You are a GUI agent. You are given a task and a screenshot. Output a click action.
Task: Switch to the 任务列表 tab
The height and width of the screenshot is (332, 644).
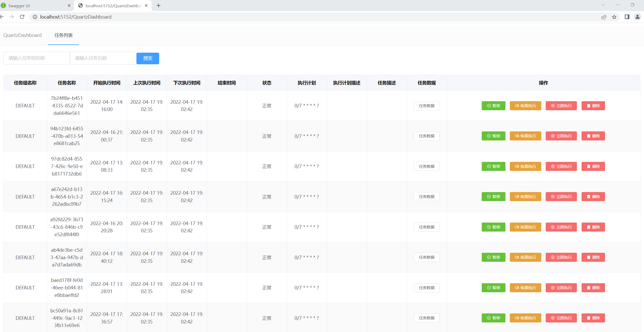(63, 35)
